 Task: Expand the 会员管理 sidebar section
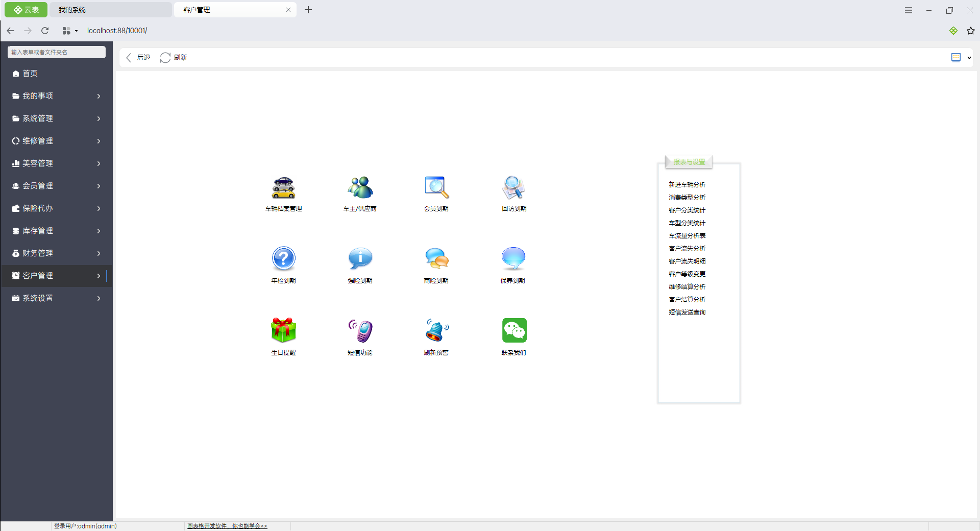tap(56, 186)
